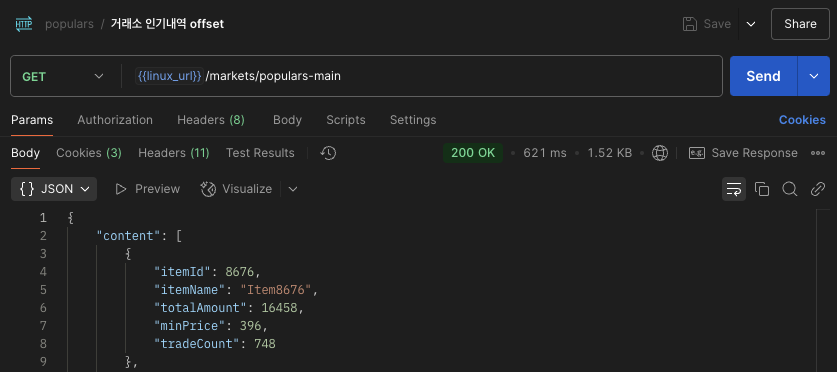The width and height of the screenshot is (837, 372).
Task: Open the request Headers (8) tab
Action: pyautogui.click(x=211, y=120)
